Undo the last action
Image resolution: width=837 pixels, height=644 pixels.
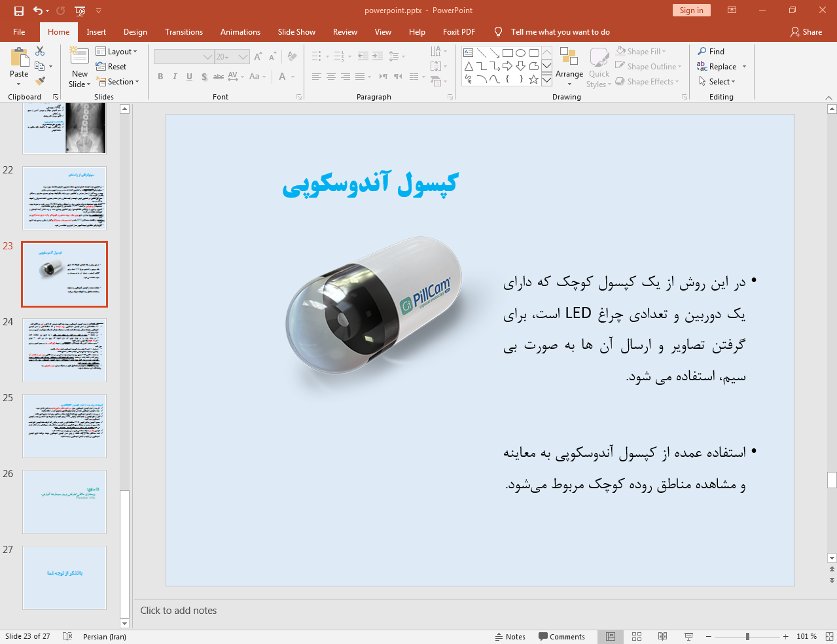[x=37, y=10]
